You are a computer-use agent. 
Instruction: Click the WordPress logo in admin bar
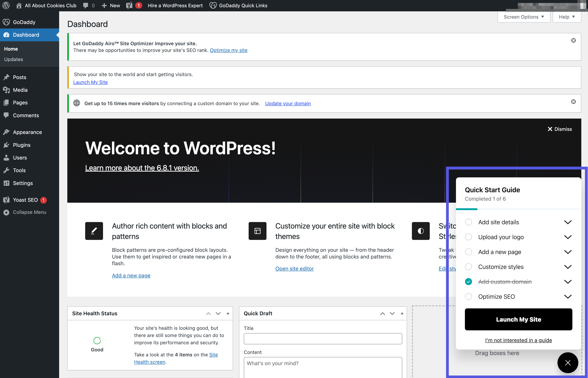[x=6, y=5]
